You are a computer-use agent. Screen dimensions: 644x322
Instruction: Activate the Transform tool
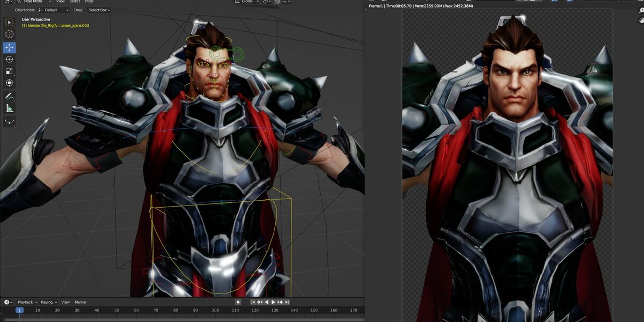pos(10,83)
